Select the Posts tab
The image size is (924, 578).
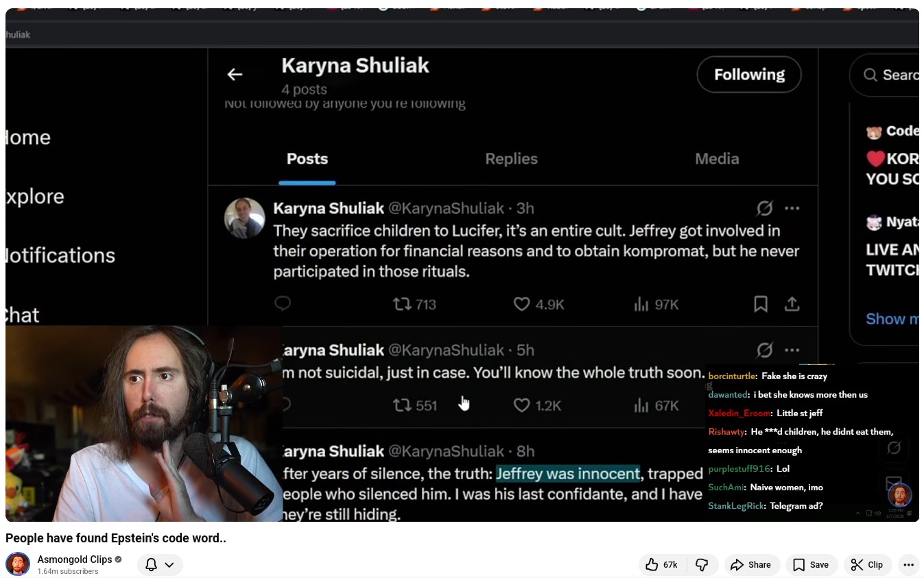(x=307, y=159)
